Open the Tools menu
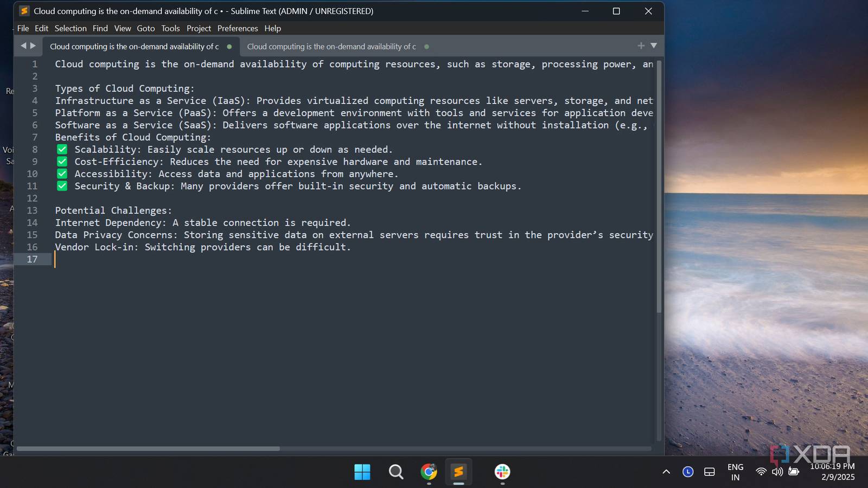Viewport: 868px width, 488px height. 170,28
